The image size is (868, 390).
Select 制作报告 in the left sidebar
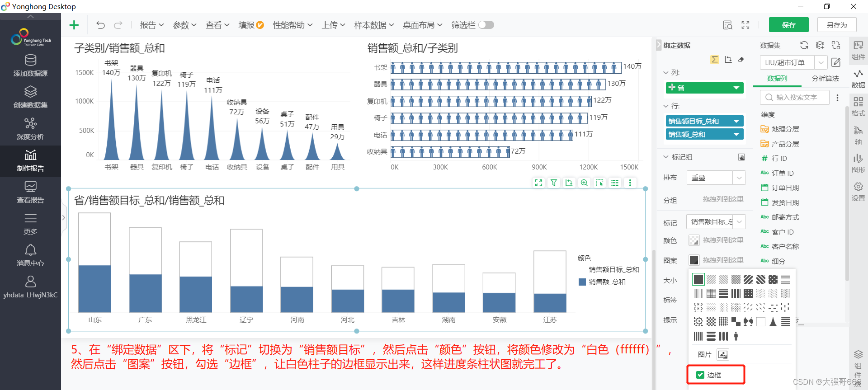[x=30, y=161]
